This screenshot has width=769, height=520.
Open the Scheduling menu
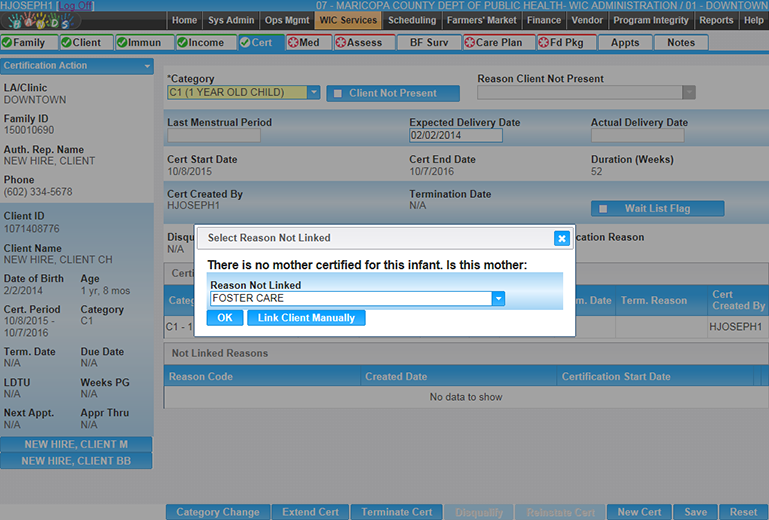click(412, 20)
